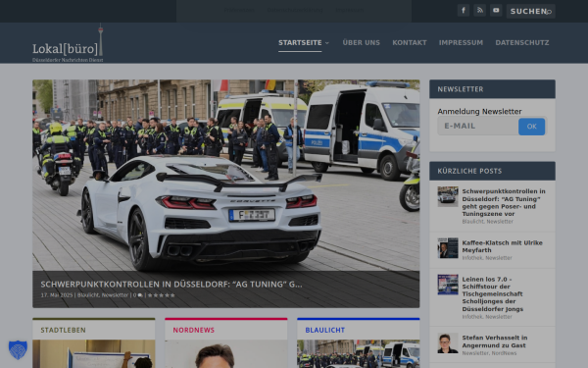
Task: Open the featured Schwerpunktkontrollen headline
Action: [x=171, y=285]
